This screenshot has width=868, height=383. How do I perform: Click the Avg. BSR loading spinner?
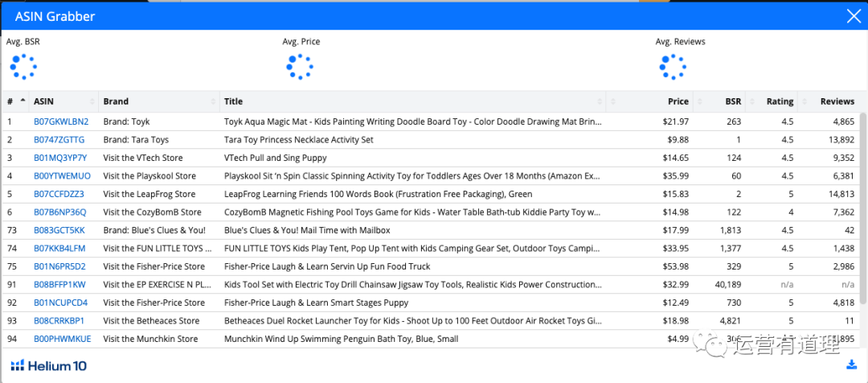pyautogui.click(x=22, y=68)
